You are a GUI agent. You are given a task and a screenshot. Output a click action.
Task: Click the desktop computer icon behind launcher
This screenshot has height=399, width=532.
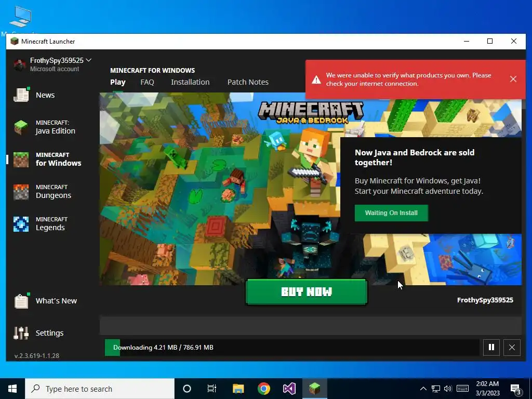coord(20,16)
